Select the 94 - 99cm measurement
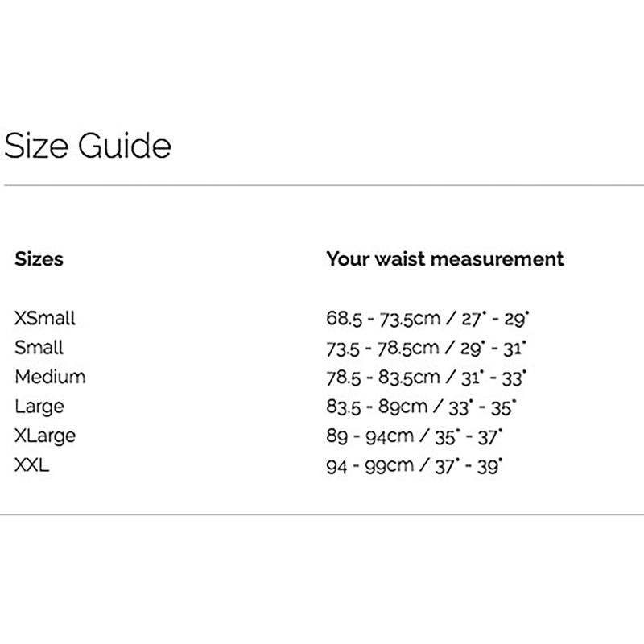The height and width of the screenshot is (644, 644). (370, 465)
